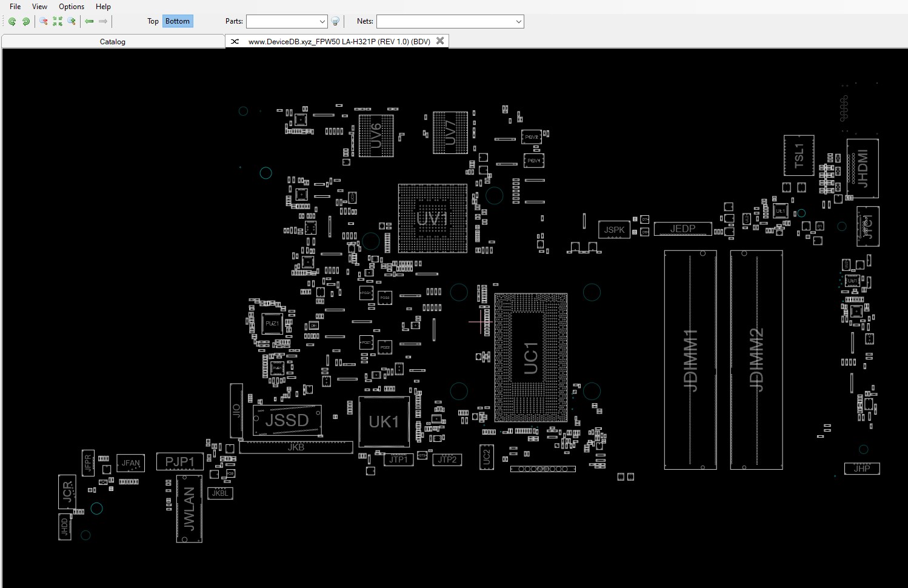
Task: Switch to the Top board side
Action: [x=153, y=21]
